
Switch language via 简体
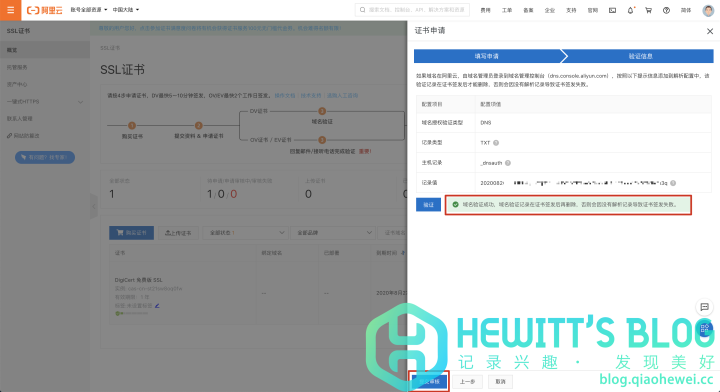[x=686, y=10]
